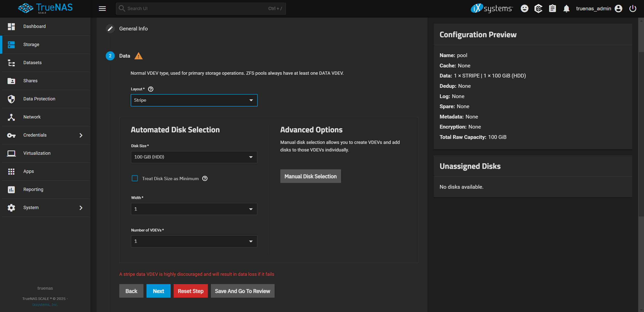Open the hamburger navigation menu
This screenshot has width=644, height=312.
tap(102, 8)
